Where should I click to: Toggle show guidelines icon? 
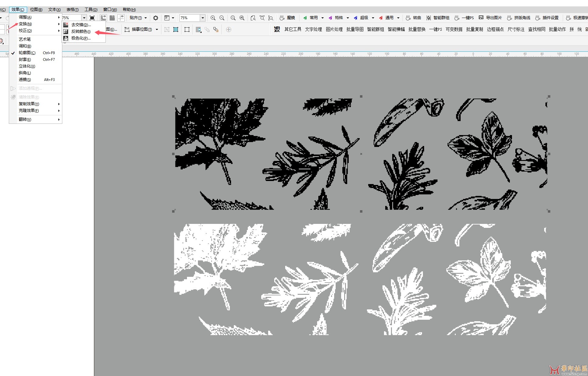[121, 18]
